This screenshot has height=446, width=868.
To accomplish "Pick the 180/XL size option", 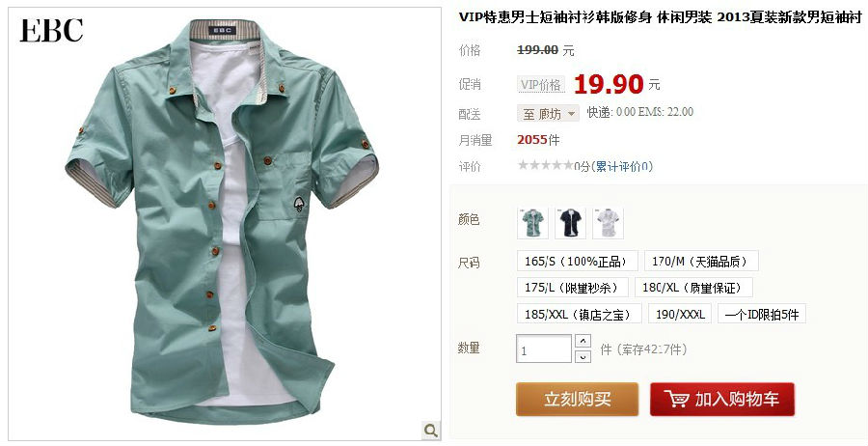I will [x=693, y=288].
